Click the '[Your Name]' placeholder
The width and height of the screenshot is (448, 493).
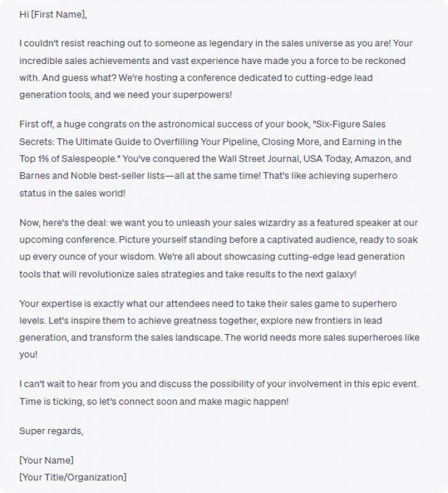point(46,460)
